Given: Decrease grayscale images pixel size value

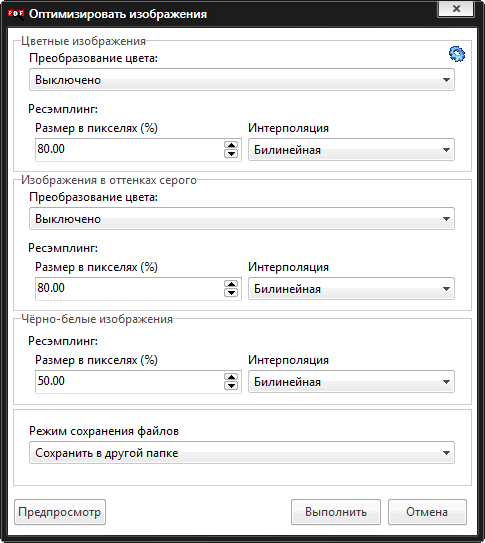Looking at the screenshot, I should coord(231,293).
